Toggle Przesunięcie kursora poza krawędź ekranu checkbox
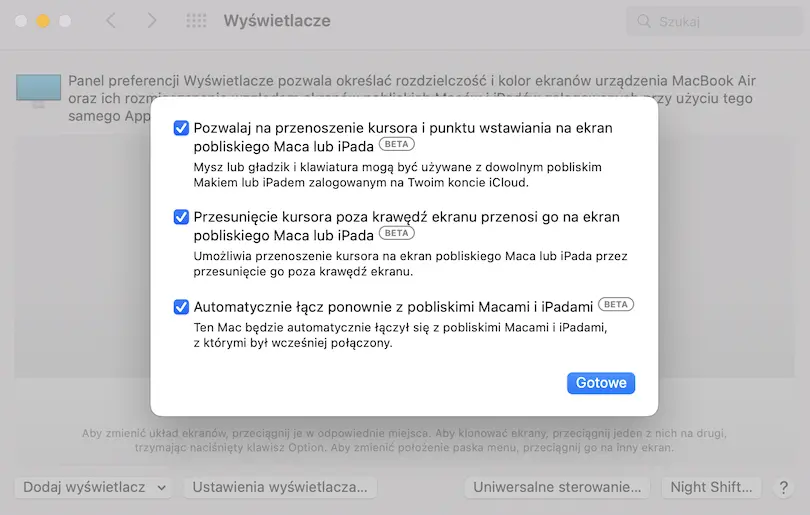This screenshot has height=515, width=810. point(181,216)
